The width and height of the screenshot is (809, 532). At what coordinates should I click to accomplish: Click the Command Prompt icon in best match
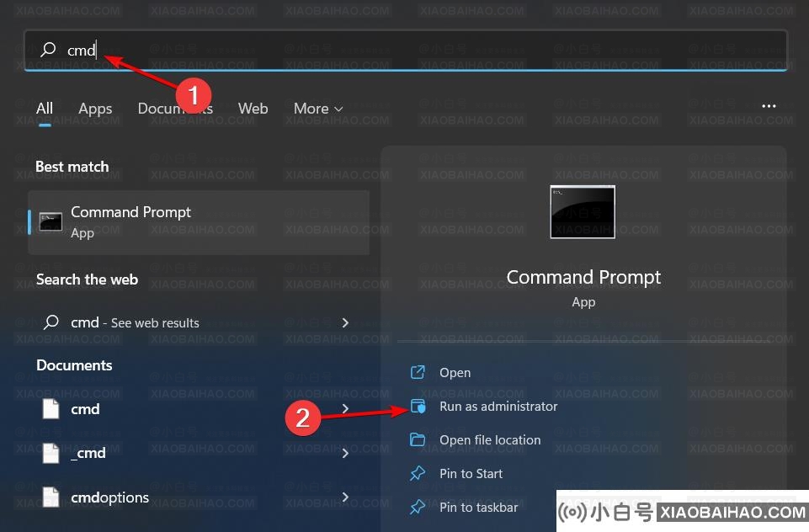click(x=51, y=222)
